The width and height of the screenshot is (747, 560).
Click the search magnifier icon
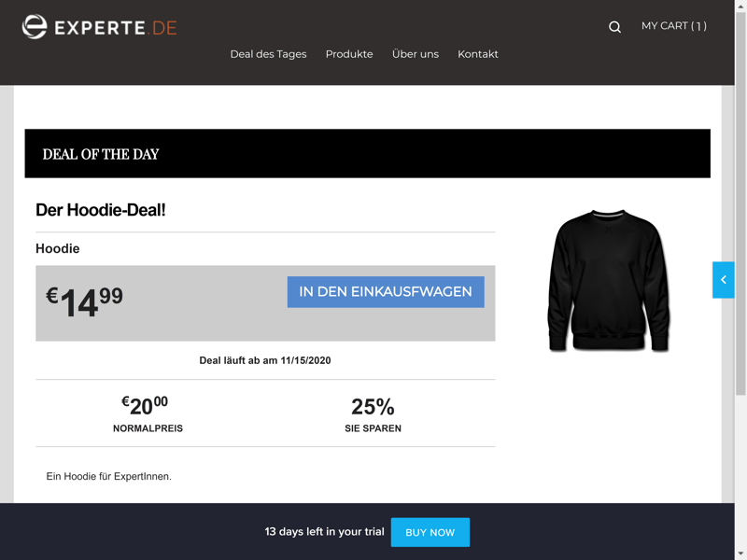point(614,27)
